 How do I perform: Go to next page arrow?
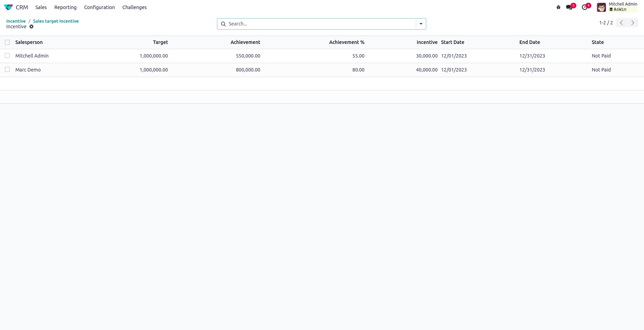[633, 23]
